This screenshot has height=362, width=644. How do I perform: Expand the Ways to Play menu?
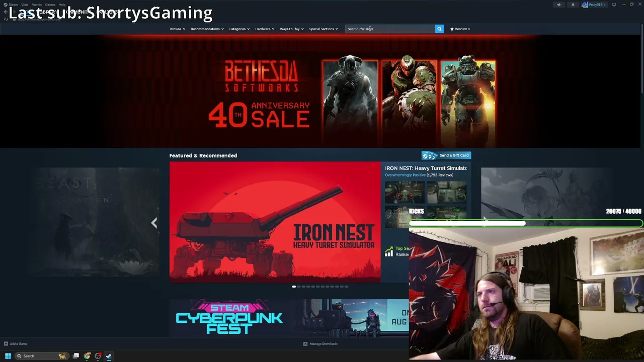[x=291, y=29]
